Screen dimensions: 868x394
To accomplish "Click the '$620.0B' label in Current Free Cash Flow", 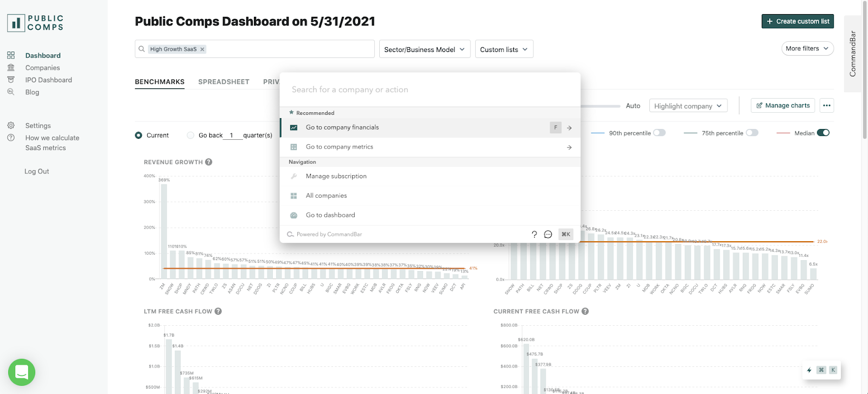I will (526, 340).
